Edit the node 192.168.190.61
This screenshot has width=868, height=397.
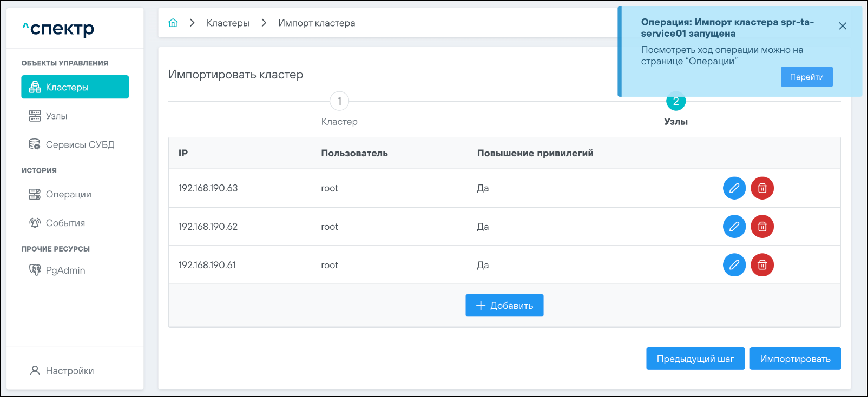734,265
